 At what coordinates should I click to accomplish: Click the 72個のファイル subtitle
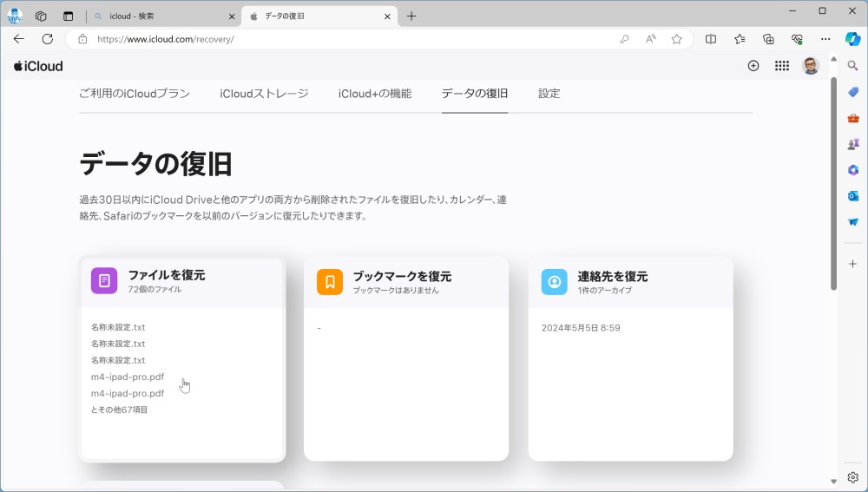pos(155,289)
